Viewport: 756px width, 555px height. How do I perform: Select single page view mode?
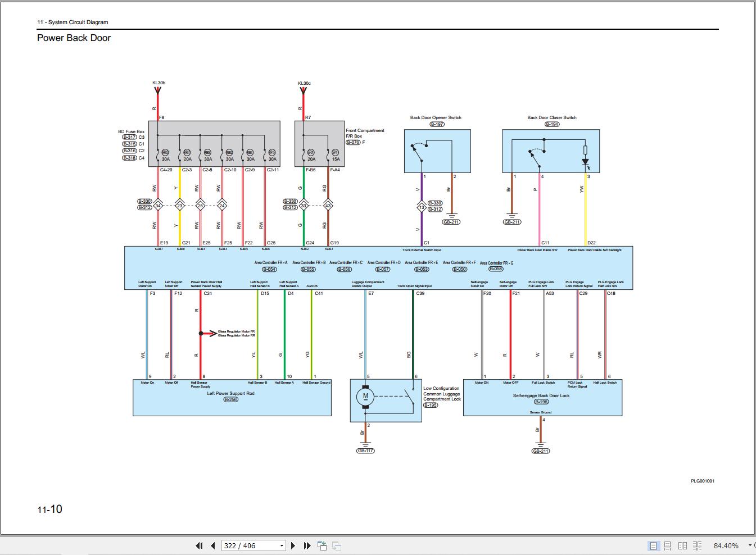coord(653,545)
